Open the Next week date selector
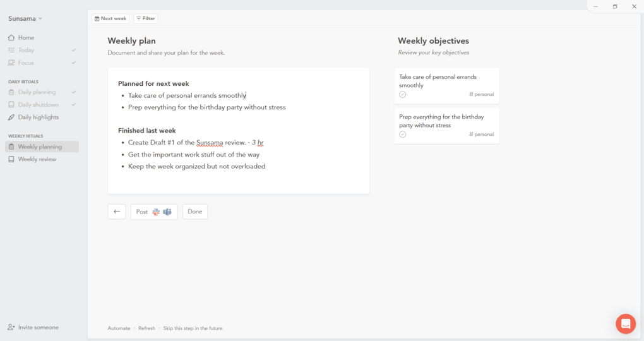The image size is (644, 341). click(110, 19)
